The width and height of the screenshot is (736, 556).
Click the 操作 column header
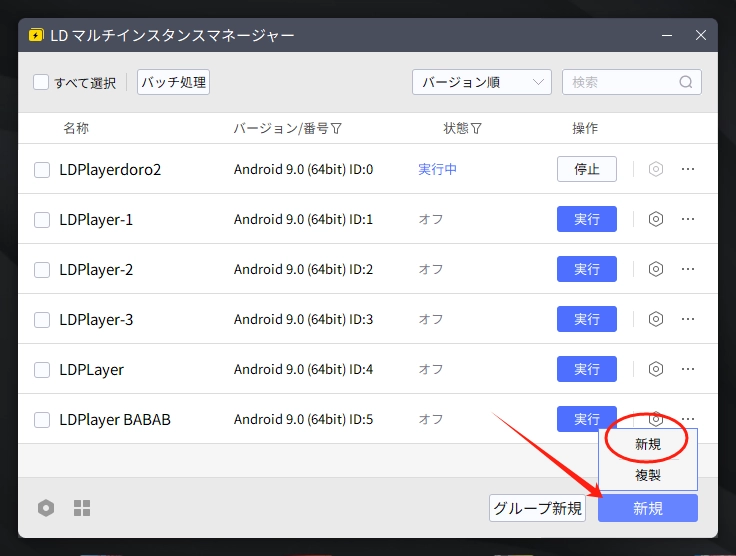pos(585,128)
